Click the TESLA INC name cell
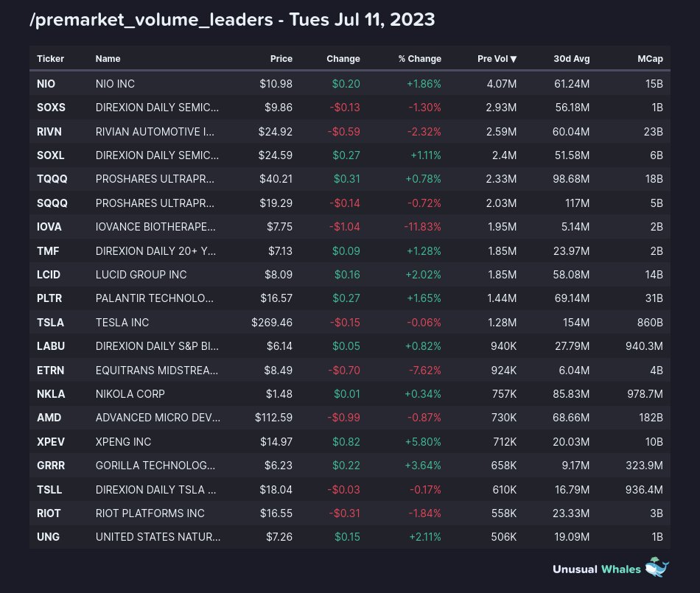 122,322
